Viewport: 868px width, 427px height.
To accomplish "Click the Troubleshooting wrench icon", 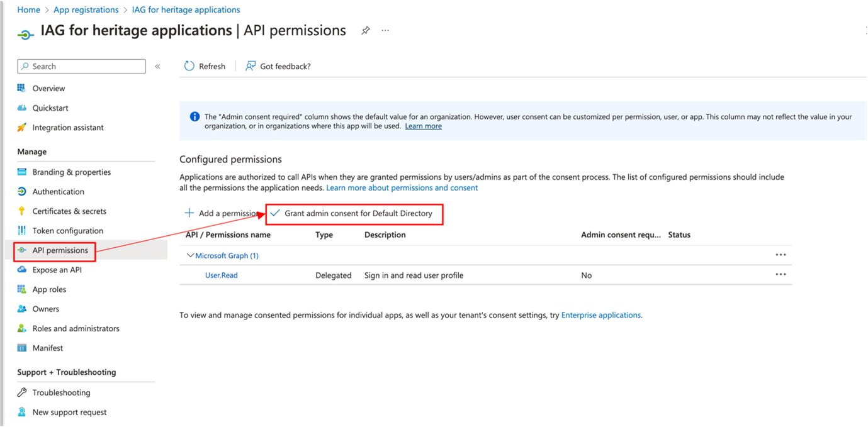I will pos(21,392).
